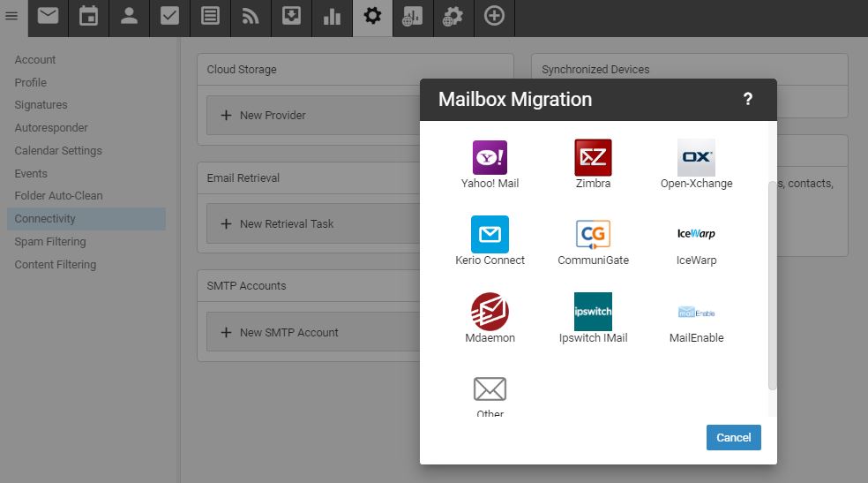Open the Calendar icon in top bar
The height and width of the screenshot is (483, 868).
click(x=88, y=16)
